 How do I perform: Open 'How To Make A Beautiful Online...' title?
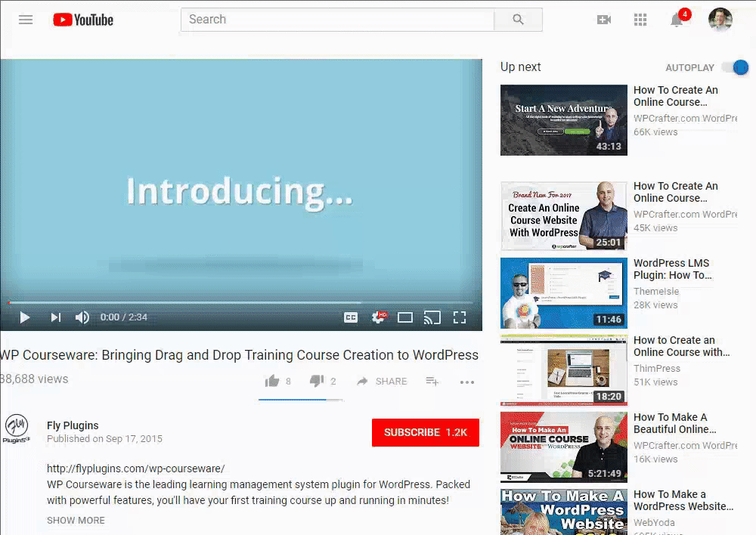(x=674, y=423)
